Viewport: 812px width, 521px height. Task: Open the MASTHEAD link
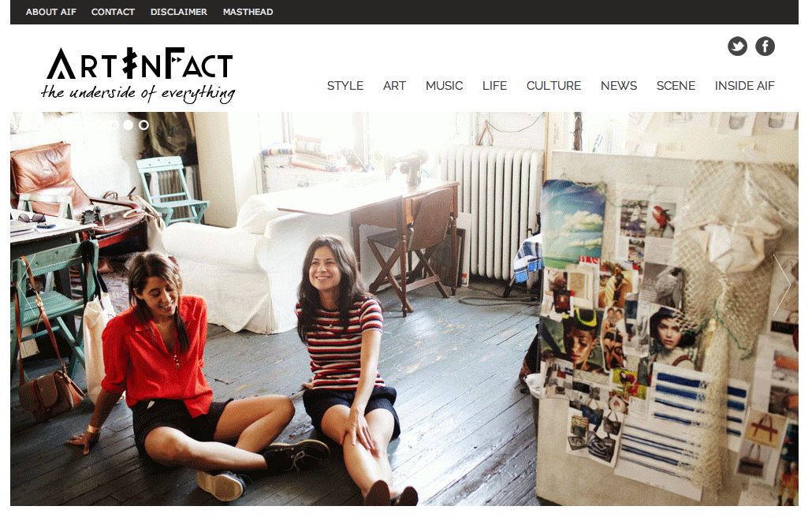point(248,12)
